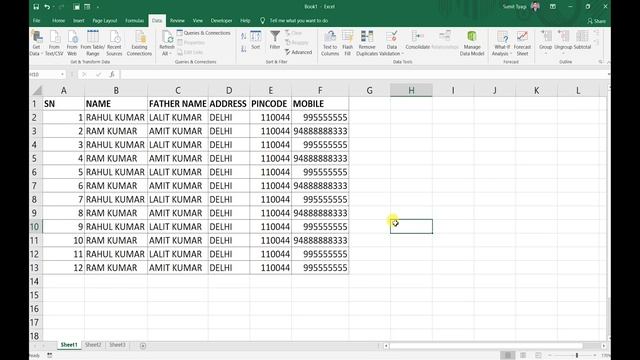
Task: Click the formula bar input
Action: click(363, 74)
